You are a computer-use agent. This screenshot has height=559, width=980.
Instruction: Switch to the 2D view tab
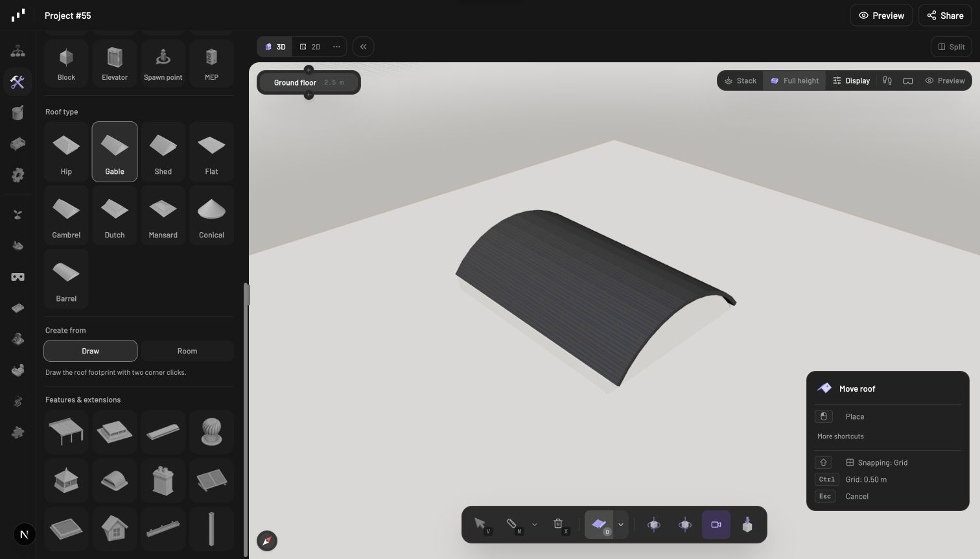(310, 47)
